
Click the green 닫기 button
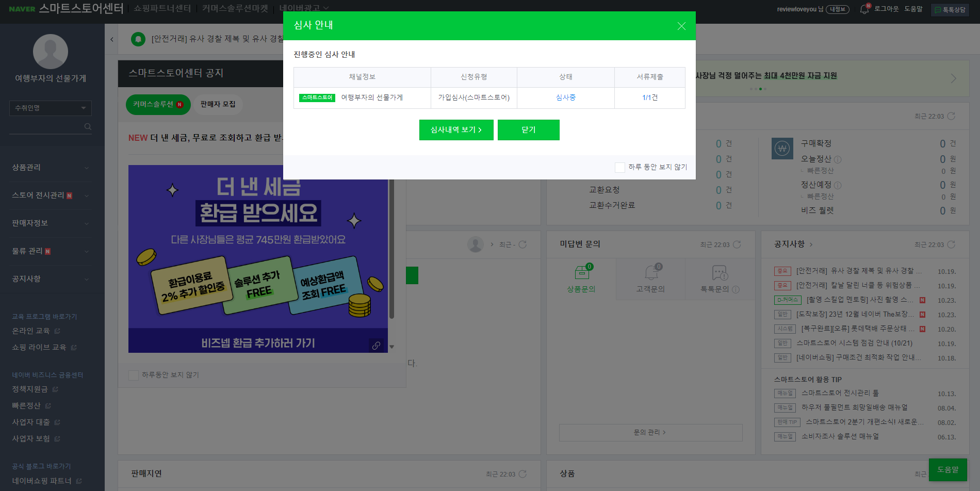point(529,130)
